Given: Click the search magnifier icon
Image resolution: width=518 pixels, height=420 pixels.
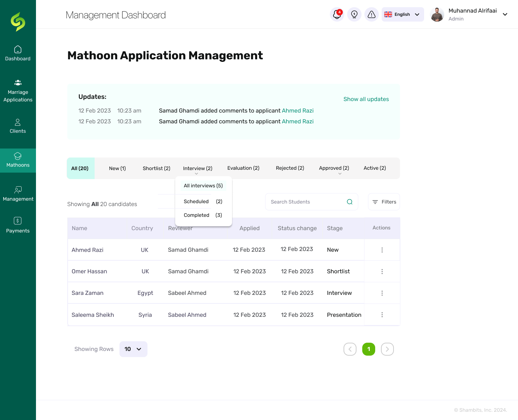Looking at the screenshot, I should pyautogui.click(x=350, y=202).
